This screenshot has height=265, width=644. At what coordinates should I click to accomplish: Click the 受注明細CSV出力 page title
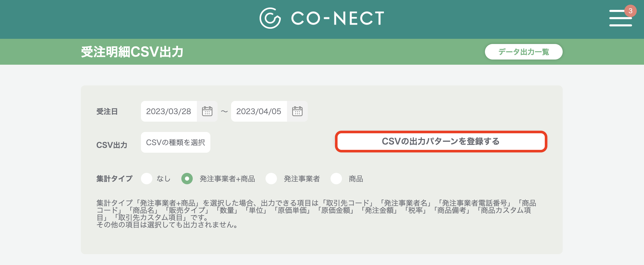132,52
